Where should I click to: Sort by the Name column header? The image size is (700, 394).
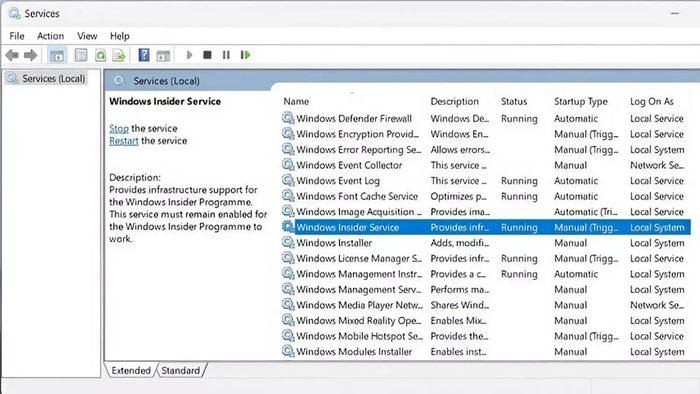(x=296, y=101)
